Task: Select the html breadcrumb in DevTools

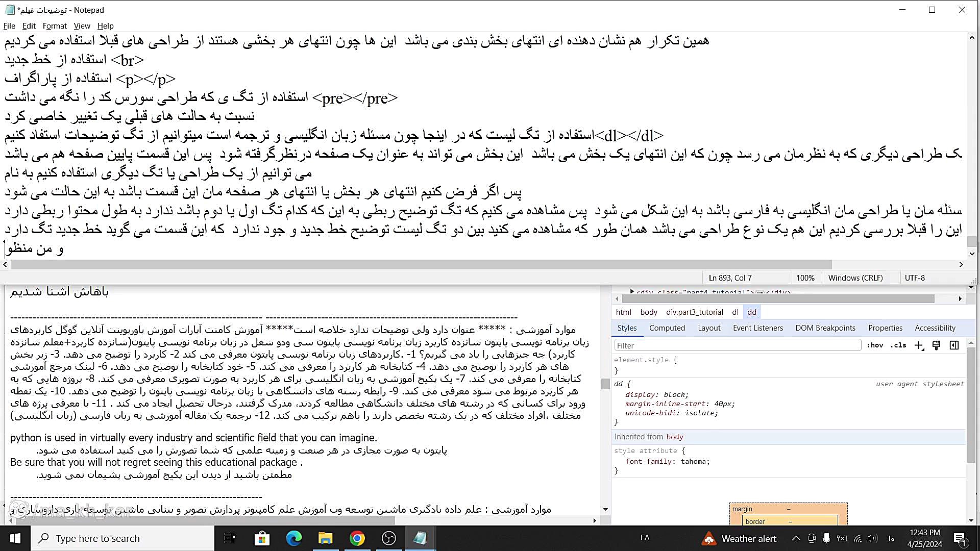Action: (623, 312)
